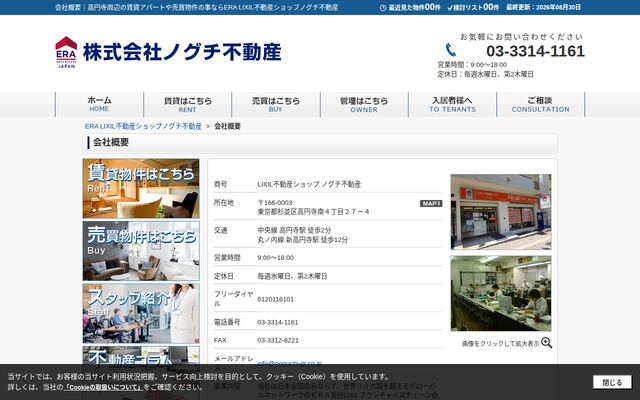Open the 売買はこちら BUY menu
640x400 pixels.
tap(276, 104)
